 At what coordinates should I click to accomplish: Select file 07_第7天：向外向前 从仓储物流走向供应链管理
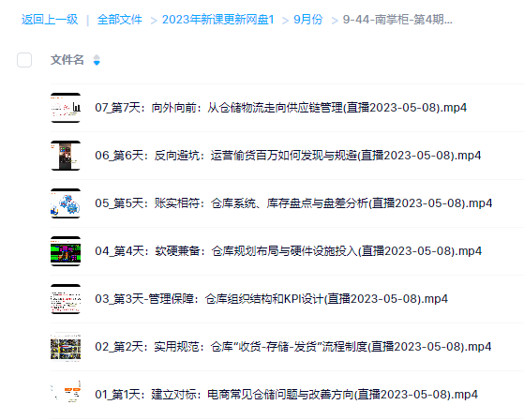280,108
